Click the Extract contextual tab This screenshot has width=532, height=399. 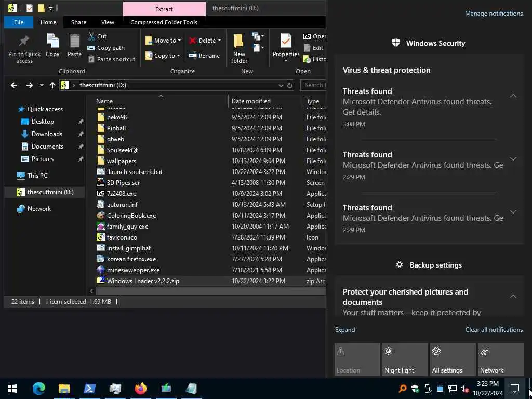[164, 9]
